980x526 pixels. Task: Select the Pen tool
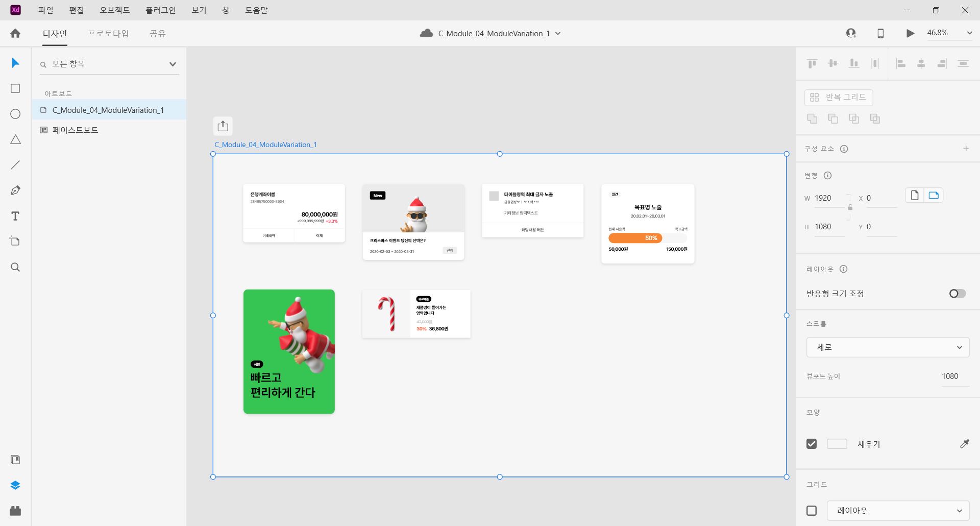pos(15,190)
